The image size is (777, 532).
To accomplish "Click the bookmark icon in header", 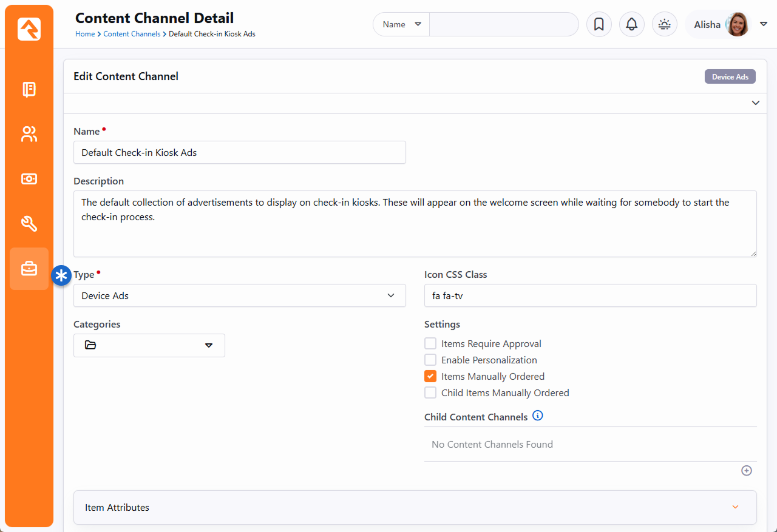I will coord(599,24).
